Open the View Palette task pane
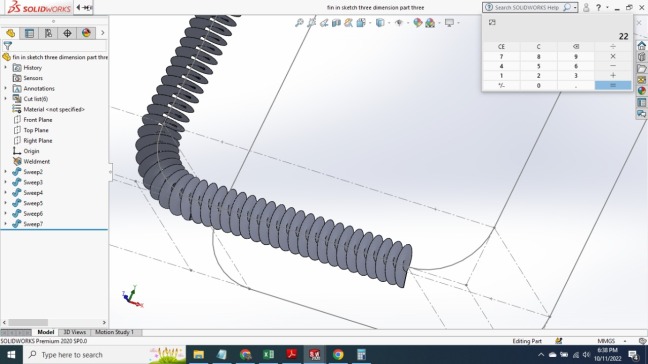The width and height of the screenshot is (648, 364). tap(642, 79)
